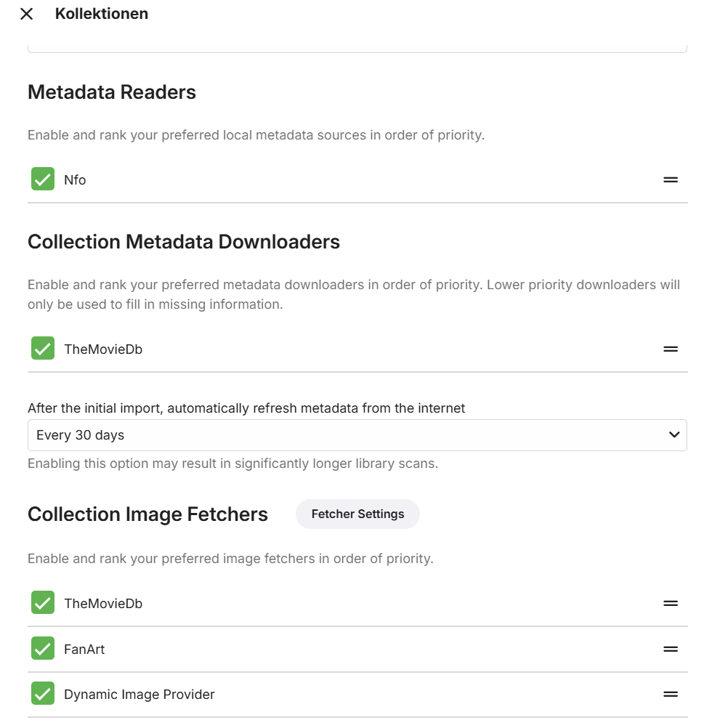Click the Collection Image Fetchers heading
The width and height of the screenshot is (720, 728).
point(147,514)
